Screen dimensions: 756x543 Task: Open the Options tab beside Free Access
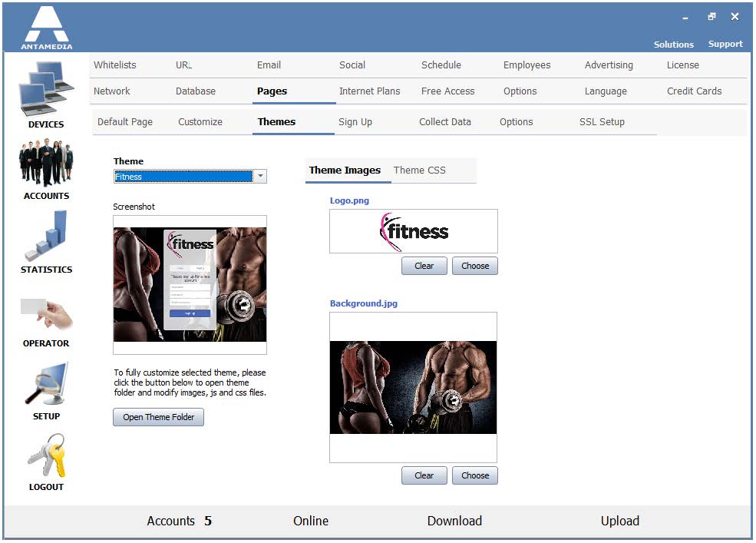click(x=520, y=91)
